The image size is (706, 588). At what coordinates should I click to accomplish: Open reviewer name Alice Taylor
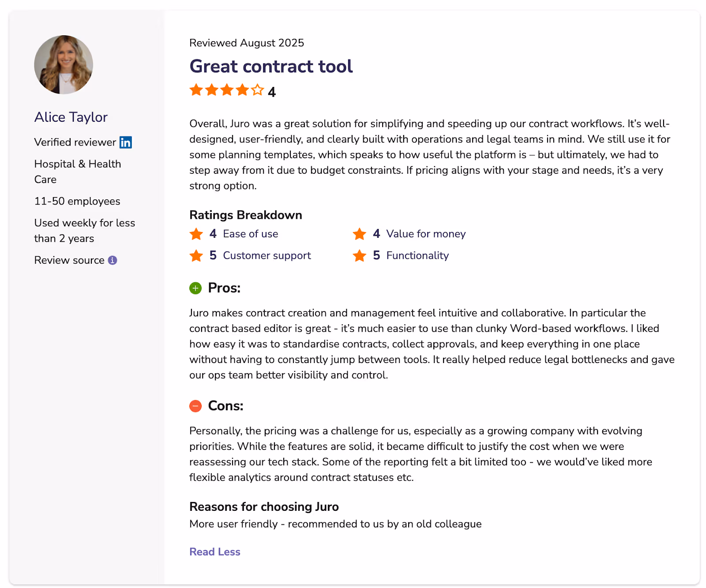pyautogui.click(x=71, y=117)
